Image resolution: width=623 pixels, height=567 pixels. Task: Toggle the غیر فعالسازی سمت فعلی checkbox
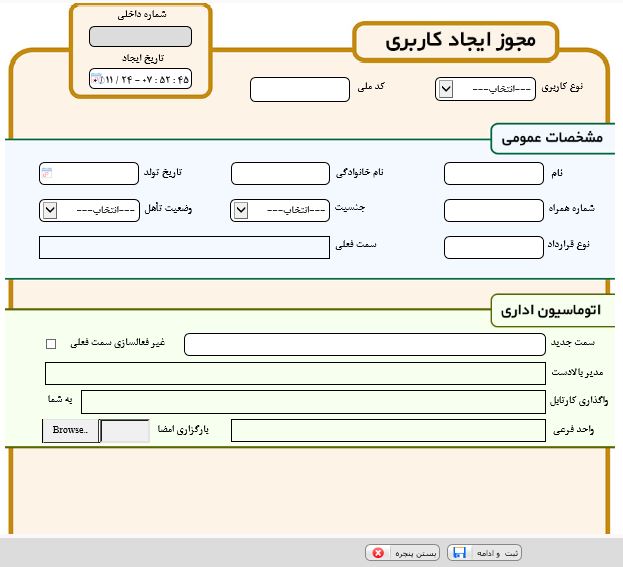click(x=51, y=344)
